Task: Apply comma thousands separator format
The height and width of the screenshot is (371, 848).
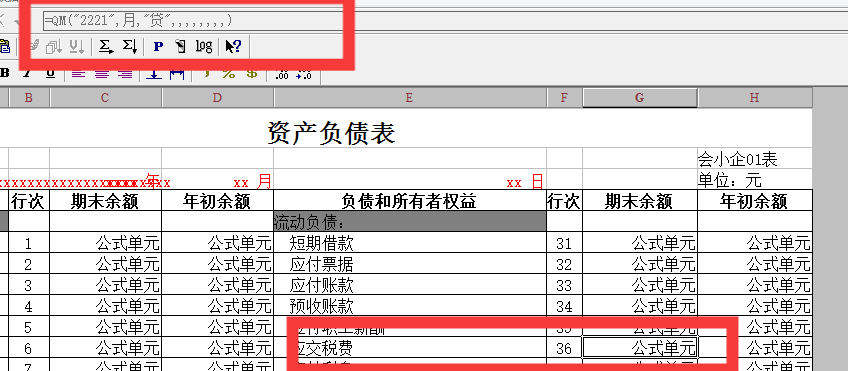Action: tap(206, 73)
